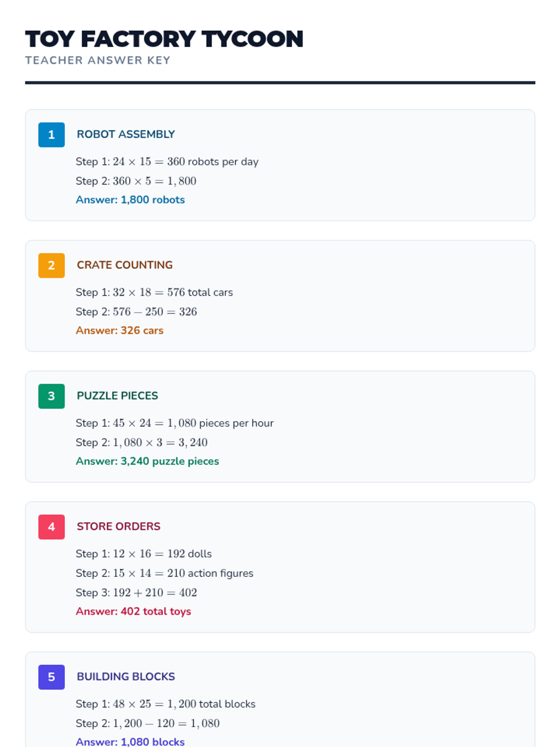Click the Store Orders heading

[119, 527]
